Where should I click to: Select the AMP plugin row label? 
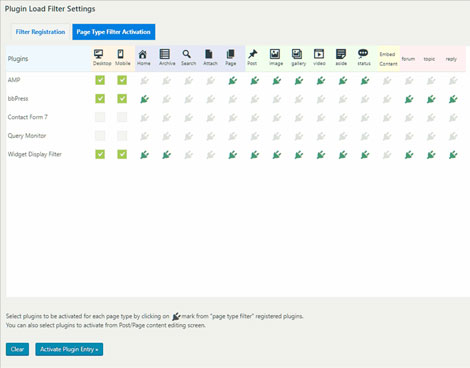point(14,80)
